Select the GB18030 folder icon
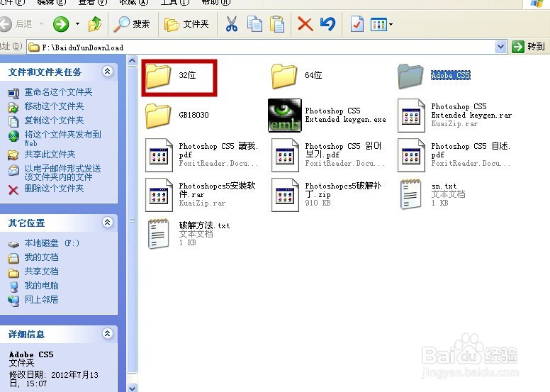Viewport: 550px width, 392px height. pyautogui.click(x=158, y=116)
